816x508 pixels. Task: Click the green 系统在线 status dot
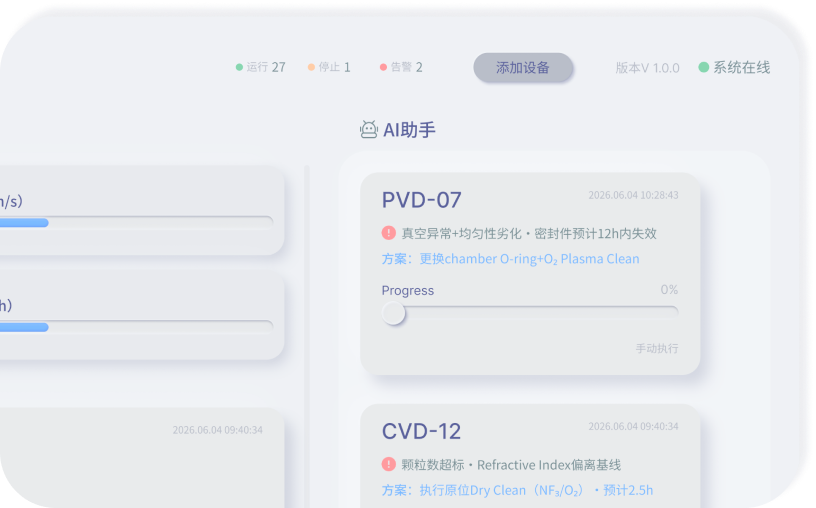tap(704, 67)
